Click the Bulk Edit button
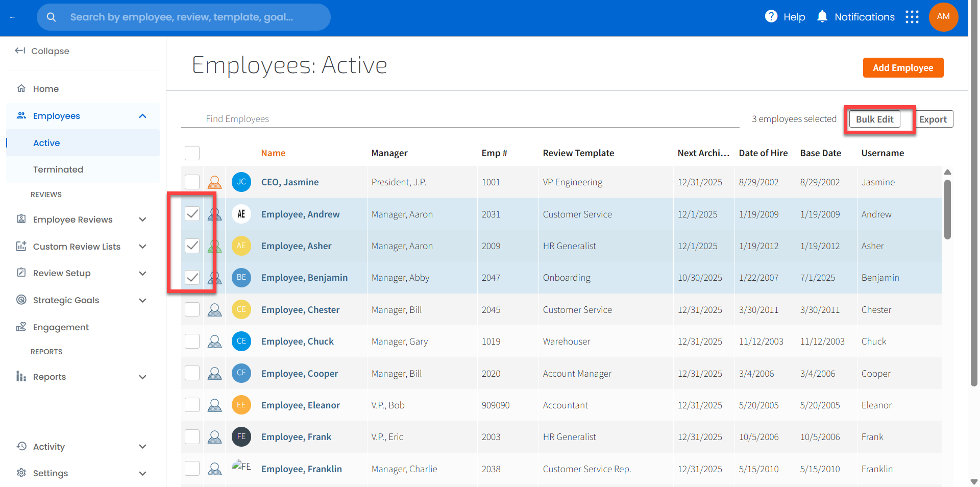The image size is (980, 487). point(874,119)
